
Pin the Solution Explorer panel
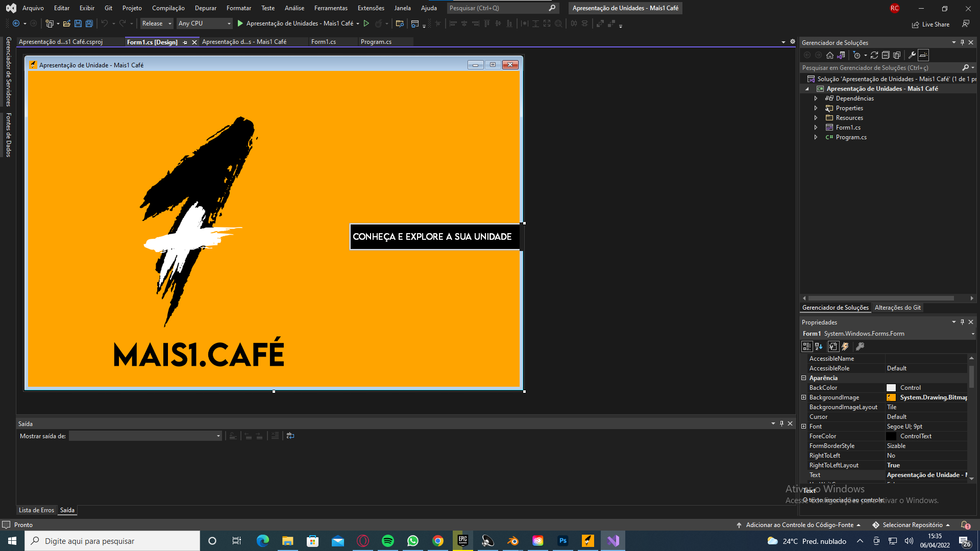click(x=962, y=42)
